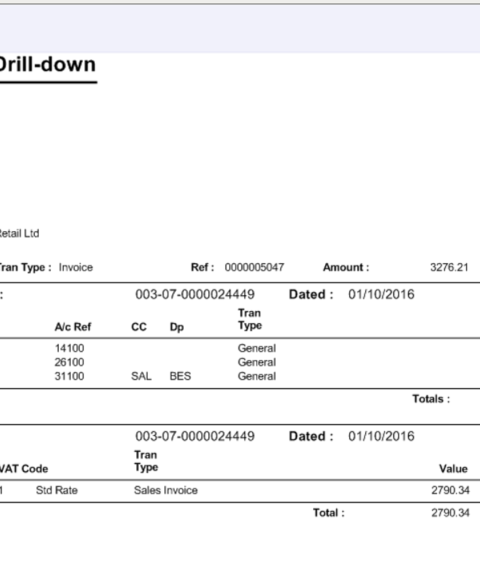Click the SAL cost centre value
Screen dimensions: 480x562
click(x=141, y=376)
